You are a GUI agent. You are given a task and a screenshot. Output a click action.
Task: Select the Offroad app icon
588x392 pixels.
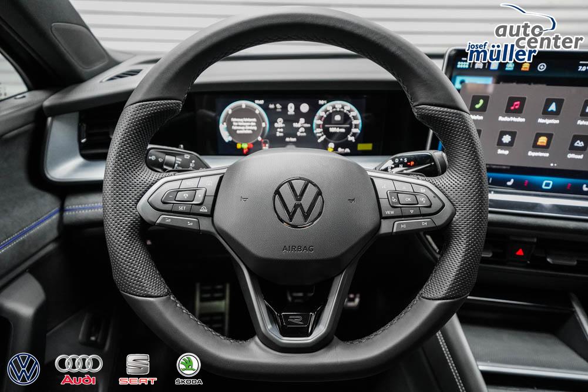pos(578,143)
